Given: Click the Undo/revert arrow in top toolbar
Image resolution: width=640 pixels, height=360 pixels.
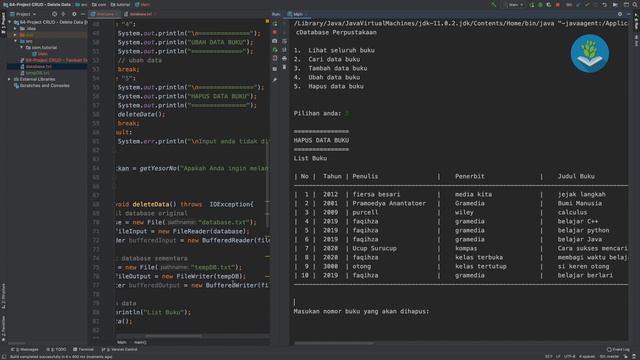Looking at the screenshot, I should tap(604, 4).
